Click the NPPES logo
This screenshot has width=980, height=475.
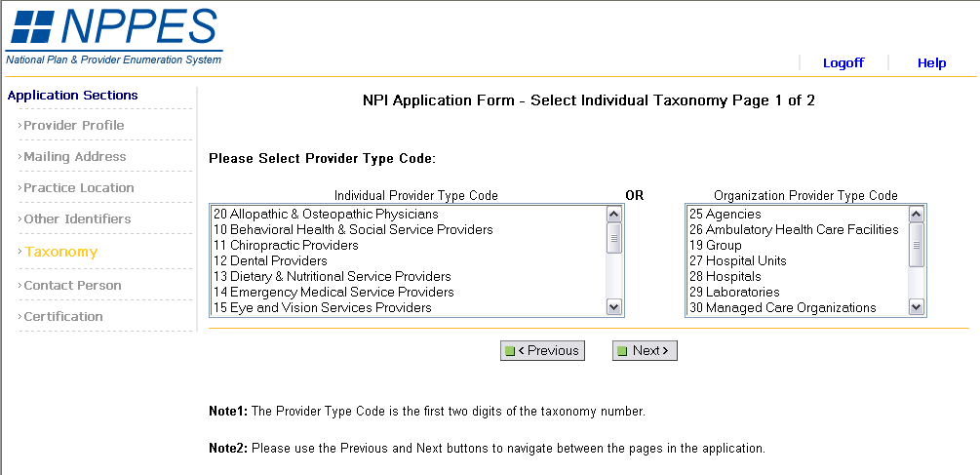tap(114, 34)
